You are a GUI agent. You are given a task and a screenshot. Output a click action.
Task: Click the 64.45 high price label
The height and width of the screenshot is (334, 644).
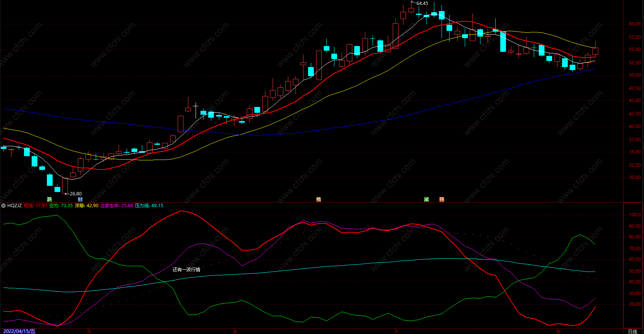pos(422,3)
